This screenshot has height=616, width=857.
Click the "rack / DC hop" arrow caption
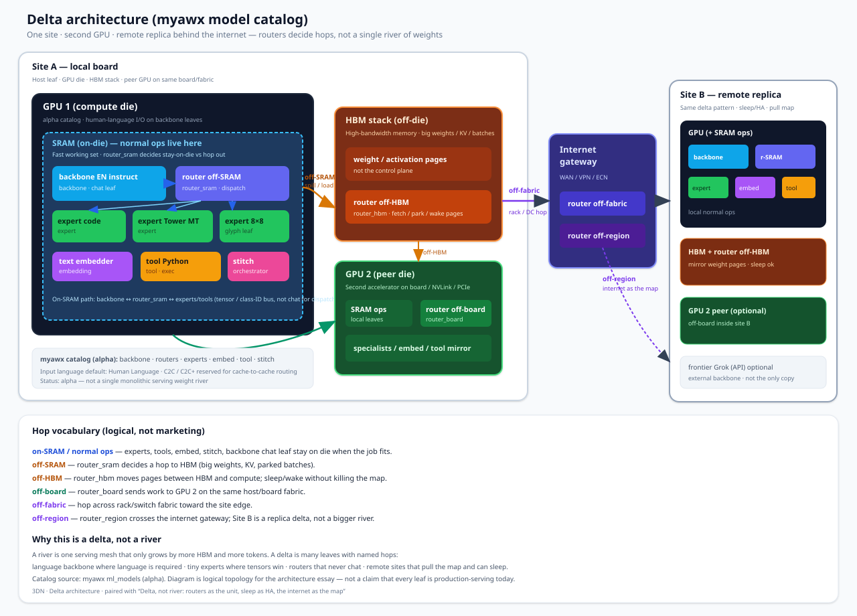tap(528, 212)
